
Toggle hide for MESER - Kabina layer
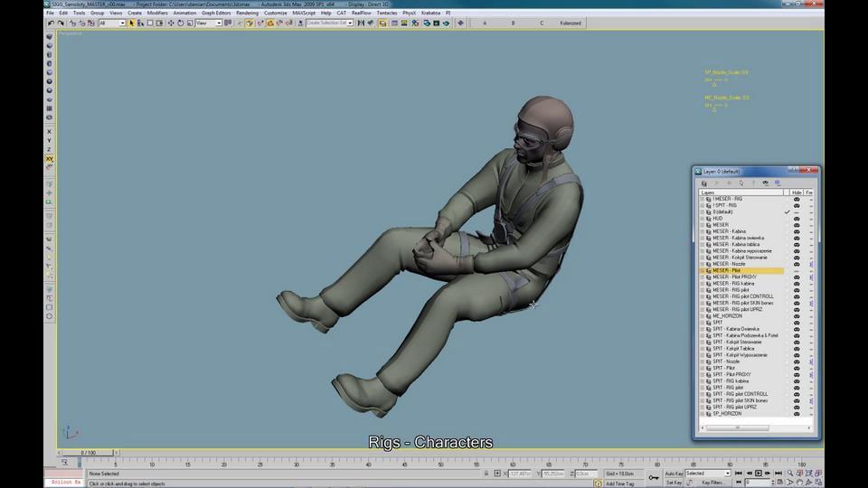coord(797,232)
